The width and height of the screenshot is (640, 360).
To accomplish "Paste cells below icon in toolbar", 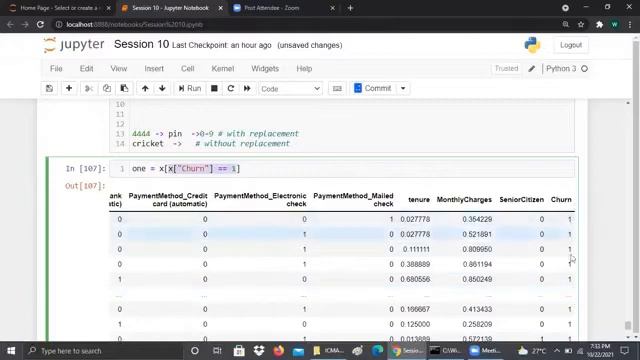I will pos(124,88).
